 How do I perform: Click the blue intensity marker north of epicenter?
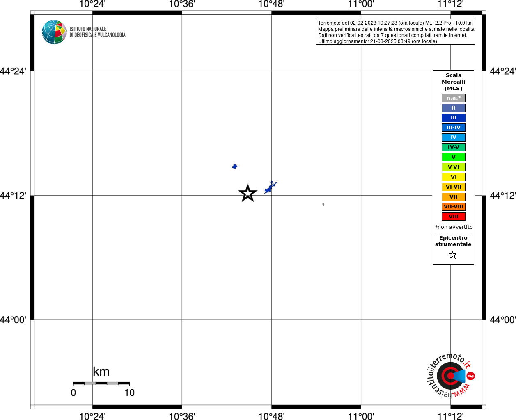pos(234,166)
